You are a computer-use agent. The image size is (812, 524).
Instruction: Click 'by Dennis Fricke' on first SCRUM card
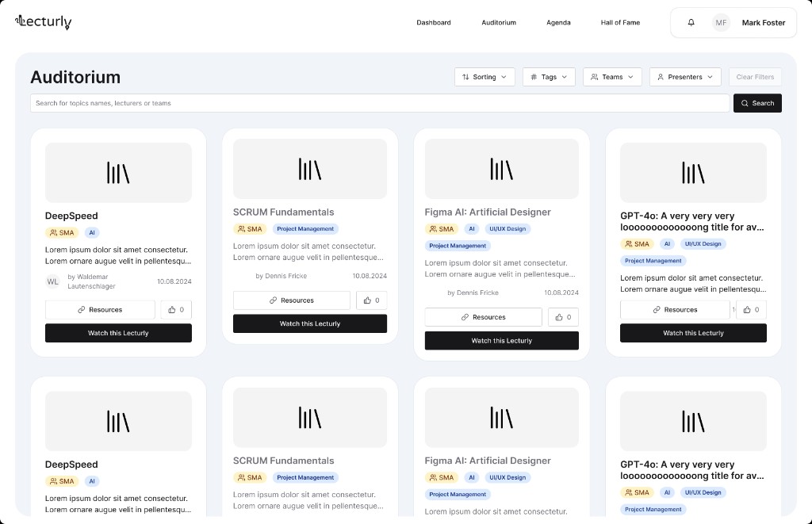[282, 276]
